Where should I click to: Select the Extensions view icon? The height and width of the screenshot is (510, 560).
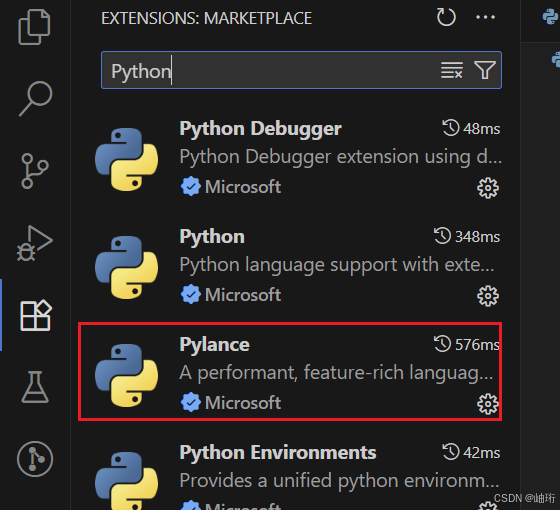(36, 315)
